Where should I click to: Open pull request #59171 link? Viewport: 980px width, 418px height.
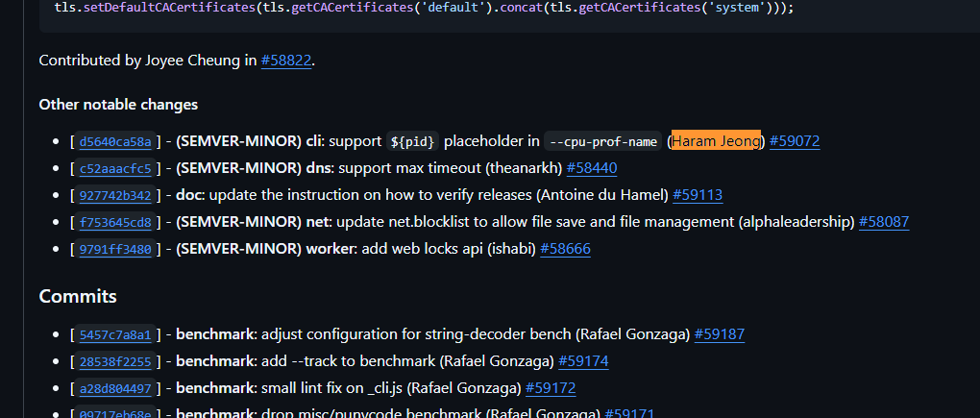pyautogui.click(x=629, y=414)
